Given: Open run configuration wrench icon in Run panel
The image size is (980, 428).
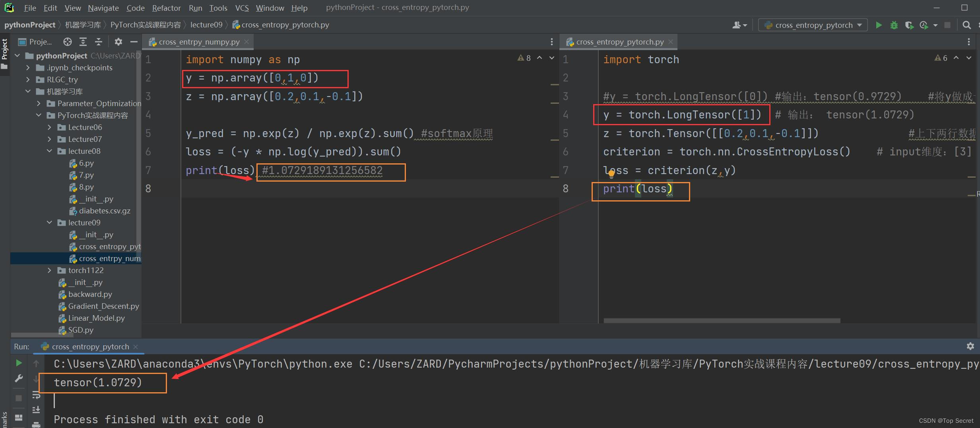Looking at the screenshot, I should click(18, 378).
